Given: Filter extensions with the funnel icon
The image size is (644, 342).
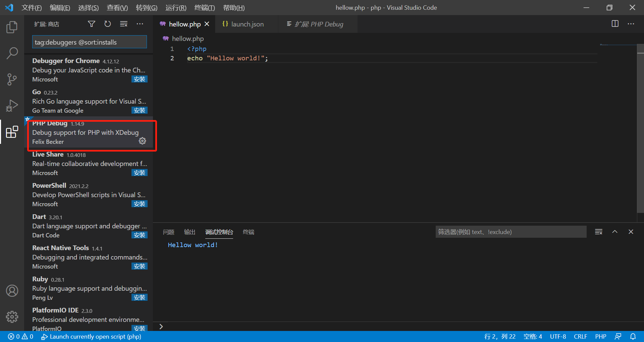Looking at the screenshot, I should tap(92, 24).
